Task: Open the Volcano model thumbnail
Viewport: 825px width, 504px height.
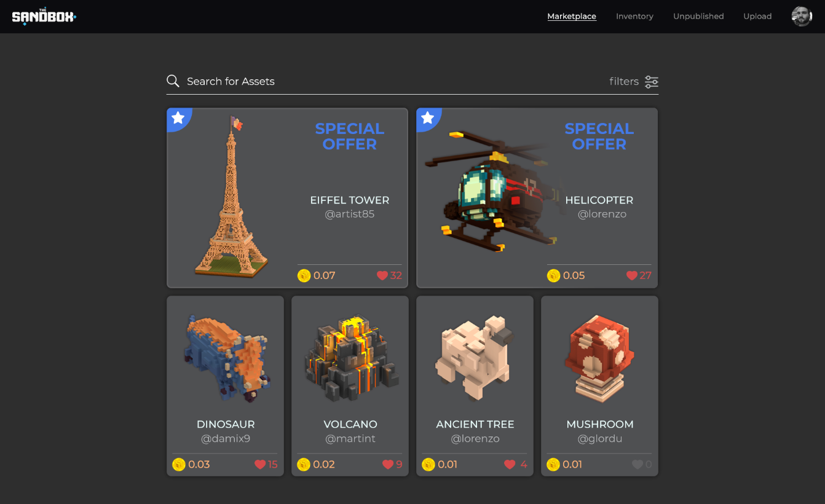Action: coord(351,359)
